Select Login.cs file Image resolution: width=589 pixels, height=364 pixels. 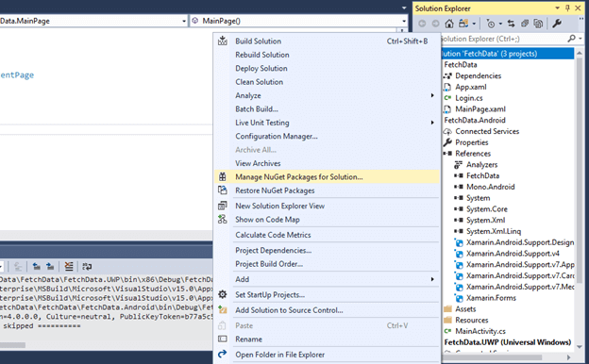click(469, 98)
